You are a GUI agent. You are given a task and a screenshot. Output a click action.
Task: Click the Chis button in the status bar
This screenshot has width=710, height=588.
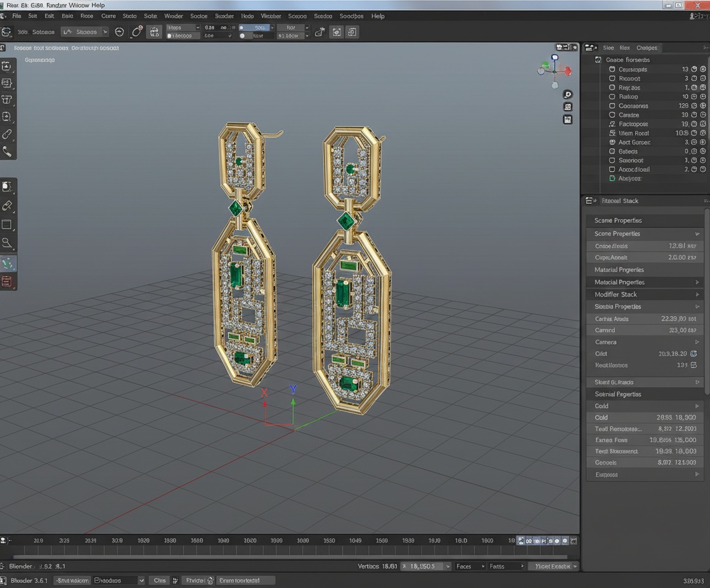160,580
